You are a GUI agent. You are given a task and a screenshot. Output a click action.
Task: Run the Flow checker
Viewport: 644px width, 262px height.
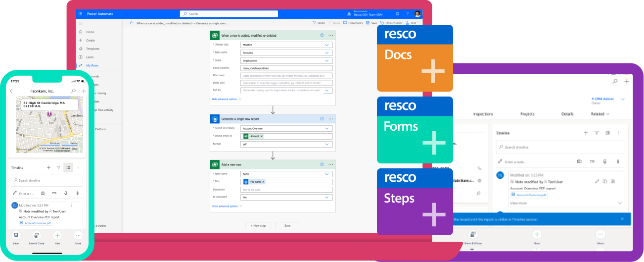pyautogui.click(x=391, y=23)
